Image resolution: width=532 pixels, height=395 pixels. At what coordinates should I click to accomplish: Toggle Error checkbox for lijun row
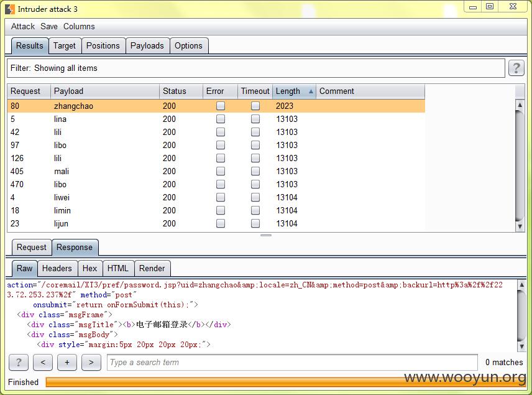(x=221, y=223)
